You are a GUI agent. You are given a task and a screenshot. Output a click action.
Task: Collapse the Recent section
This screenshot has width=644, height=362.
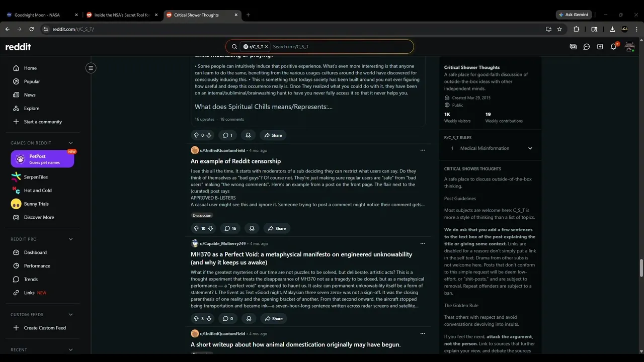coord(71,350)
